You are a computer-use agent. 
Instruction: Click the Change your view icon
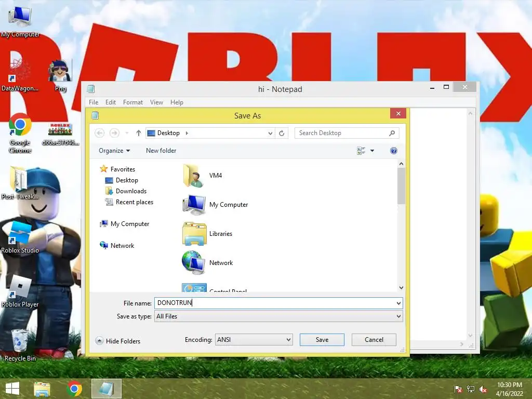click(362, 151)
